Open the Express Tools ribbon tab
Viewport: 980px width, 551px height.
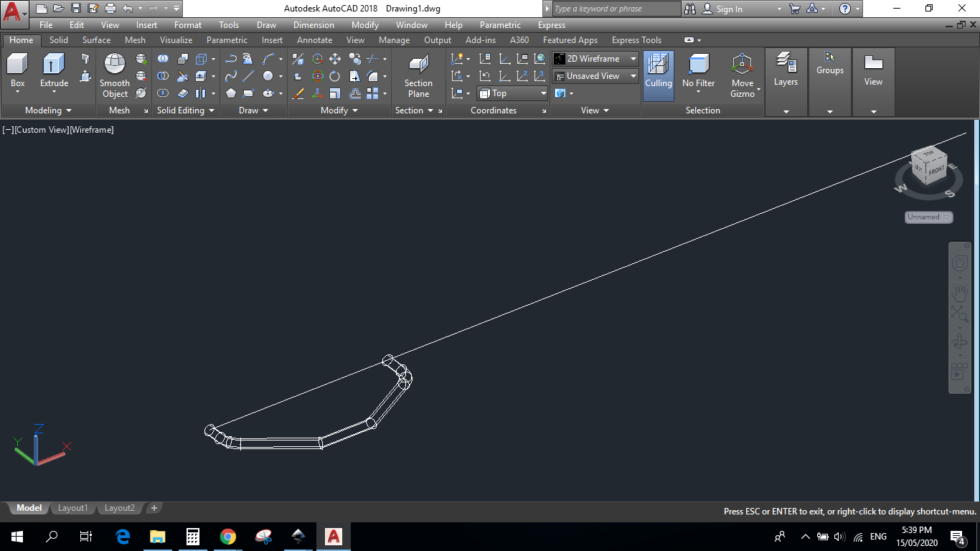636,40
